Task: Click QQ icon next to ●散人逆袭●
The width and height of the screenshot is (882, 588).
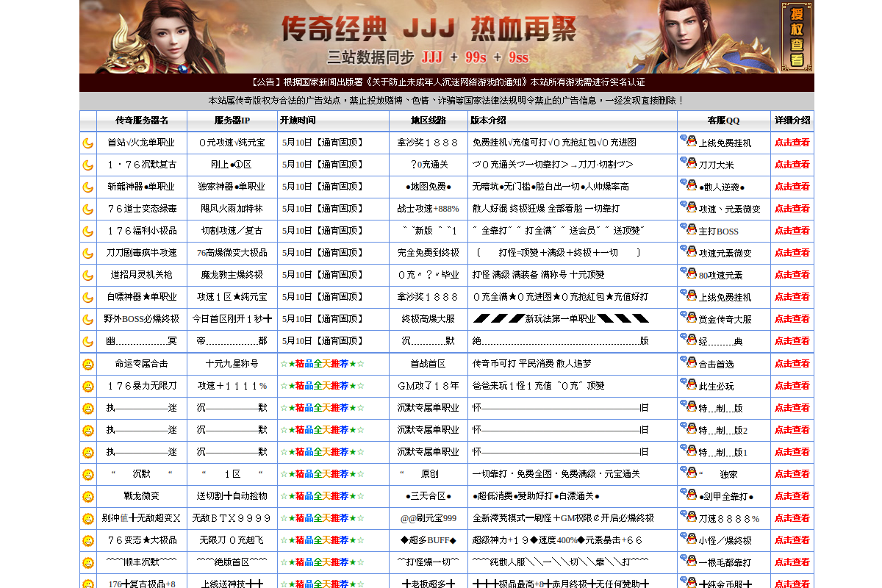Action: pos(688,185)
